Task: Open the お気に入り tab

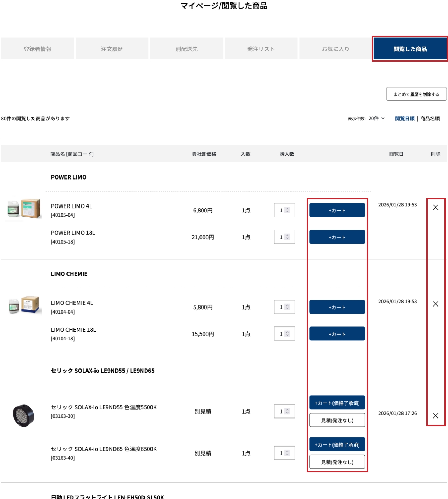Action: pyautogui.click(x=335, y=49)
